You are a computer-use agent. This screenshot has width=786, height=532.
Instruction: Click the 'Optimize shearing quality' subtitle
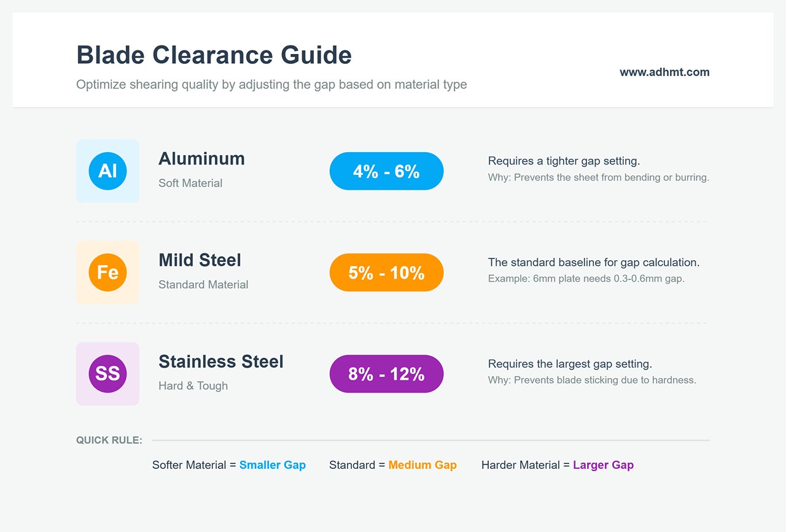(x=271, y=85)
